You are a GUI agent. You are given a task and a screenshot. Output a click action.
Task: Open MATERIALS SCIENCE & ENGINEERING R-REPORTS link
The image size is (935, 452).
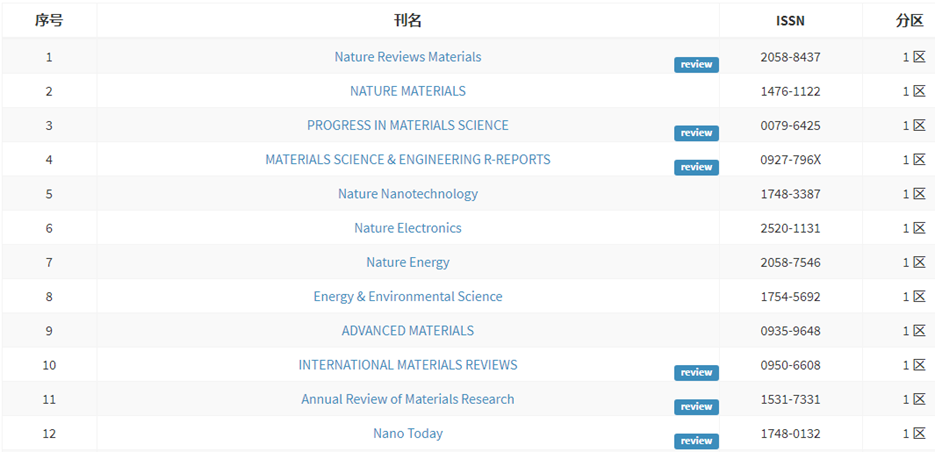click(x=408, y=160)
